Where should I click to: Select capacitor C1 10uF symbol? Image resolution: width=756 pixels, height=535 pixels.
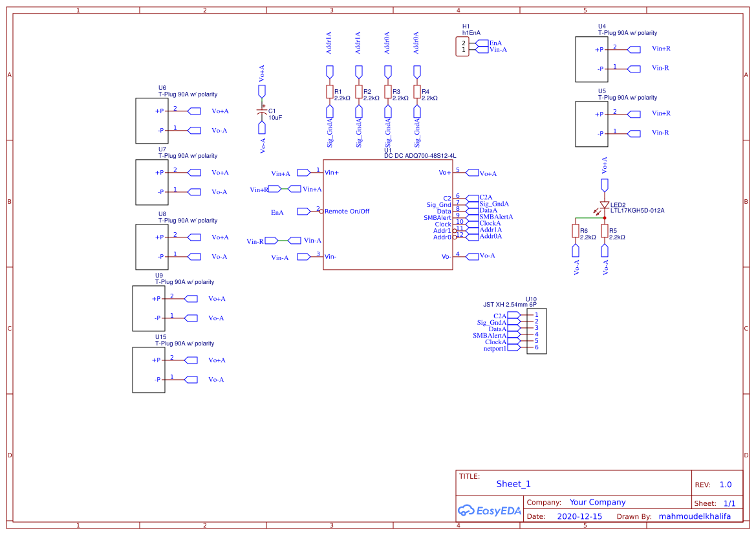(261, 112)
